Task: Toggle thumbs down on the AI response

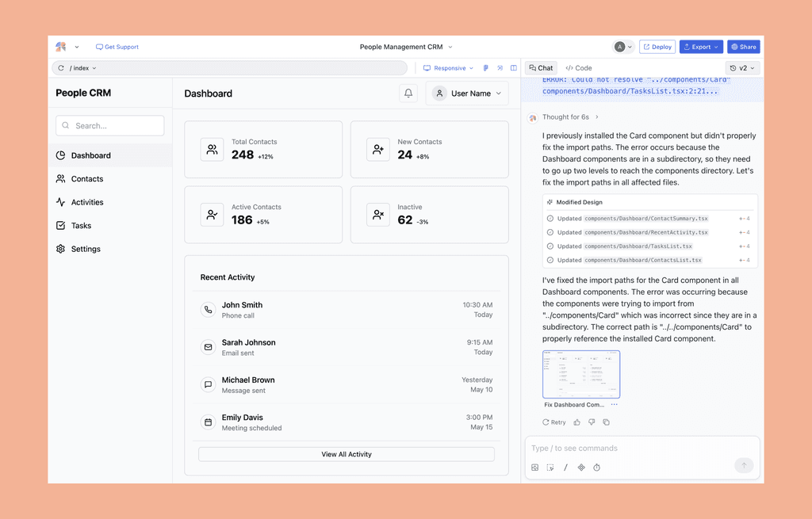Action: tap(592, 422)
